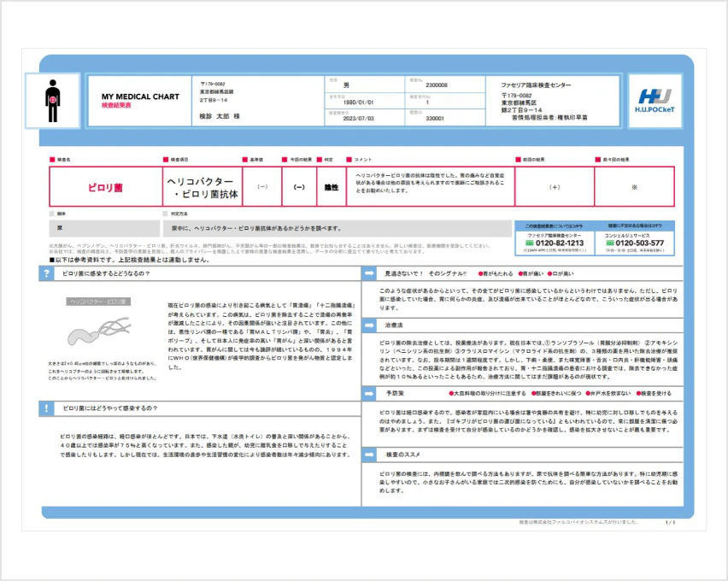Screen dimensions: 728x581
Task: Click the この検査結果表についてはコチラ header
Action: [x=554, y=226]
